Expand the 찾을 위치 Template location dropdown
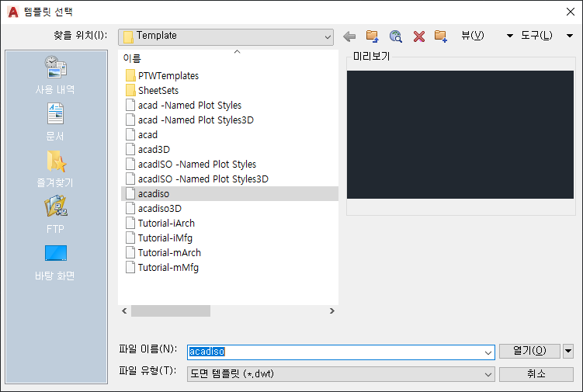The height and width of the screenshot is (392, 583). 327,37
